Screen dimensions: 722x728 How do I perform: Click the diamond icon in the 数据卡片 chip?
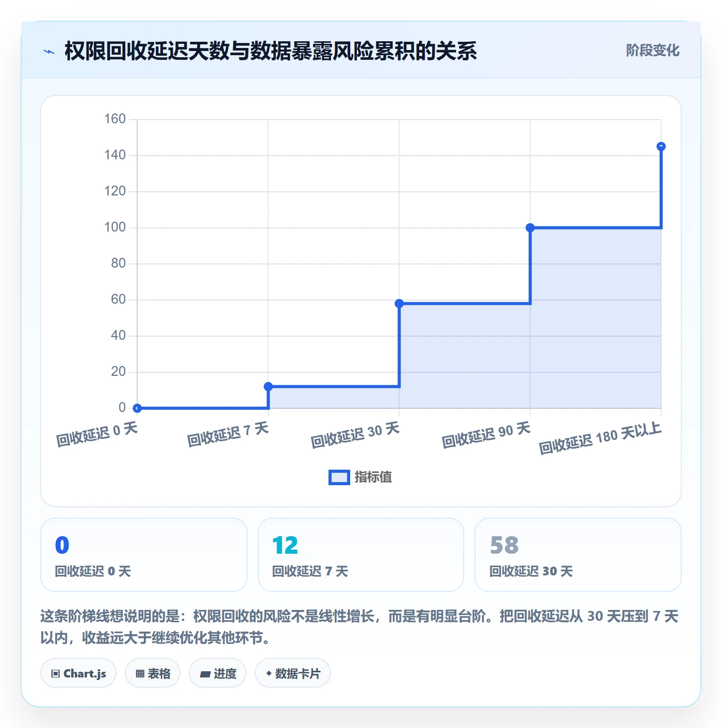[x=269, y=673]
